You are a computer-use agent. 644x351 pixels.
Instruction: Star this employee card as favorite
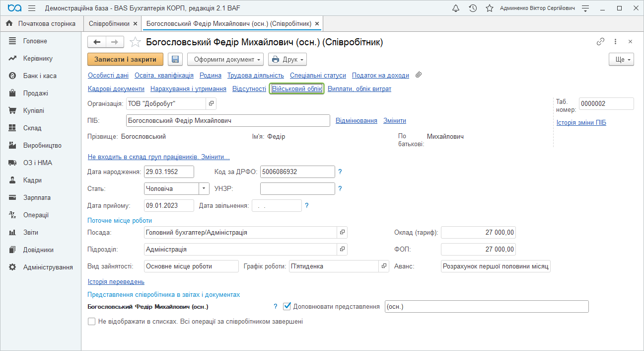tap(135, 42)
